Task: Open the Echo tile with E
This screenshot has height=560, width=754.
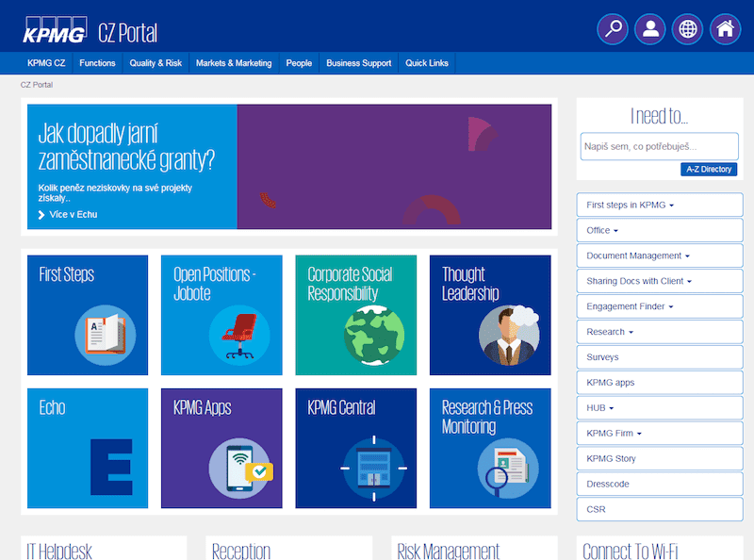Action: coord(88,449)
